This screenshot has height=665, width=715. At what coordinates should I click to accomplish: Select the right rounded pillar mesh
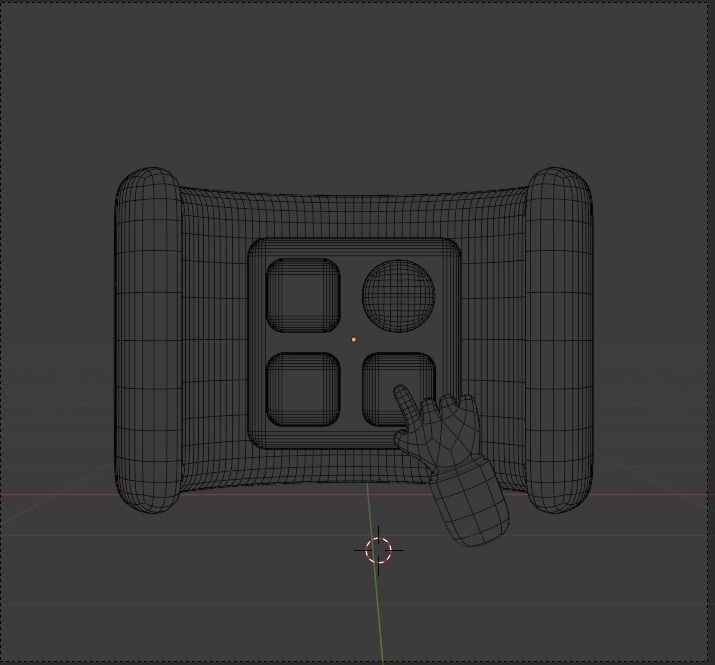pos(560,340)
